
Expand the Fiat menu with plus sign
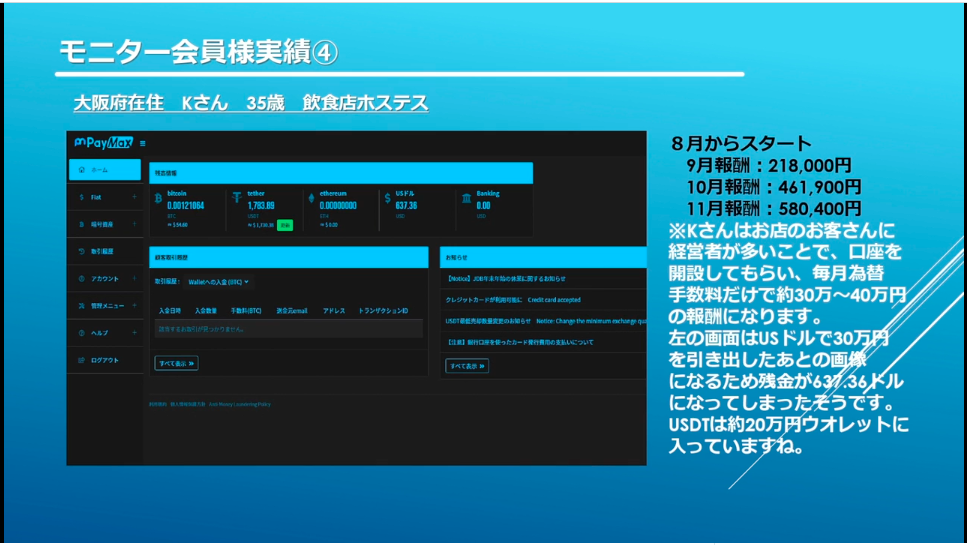point(134,197)
